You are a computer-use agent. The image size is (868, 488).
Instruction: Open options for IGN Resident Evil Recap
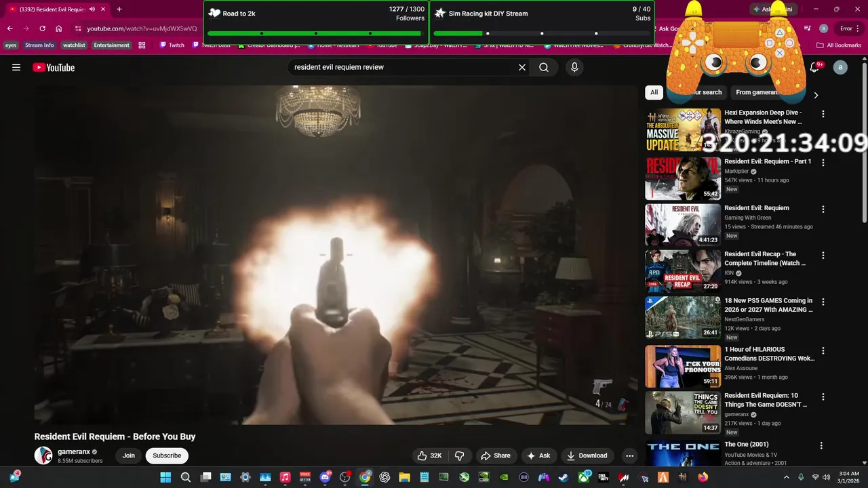(823, 256)
